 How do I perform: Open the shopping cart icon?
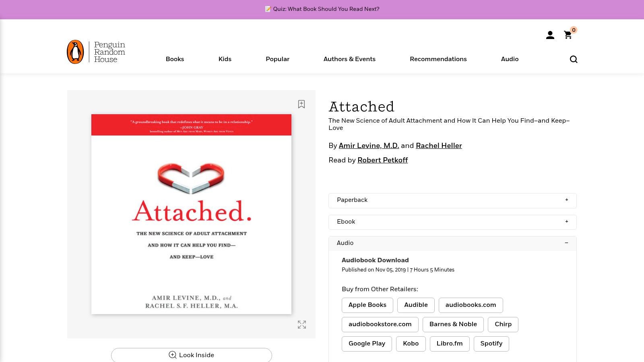pyautogui.click(x=568, y=35)
